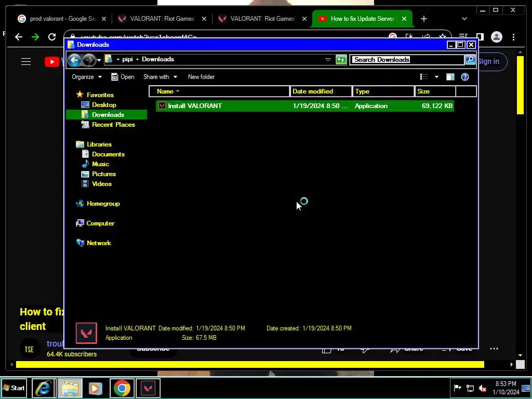Open the Start menu

coord(14,388)
